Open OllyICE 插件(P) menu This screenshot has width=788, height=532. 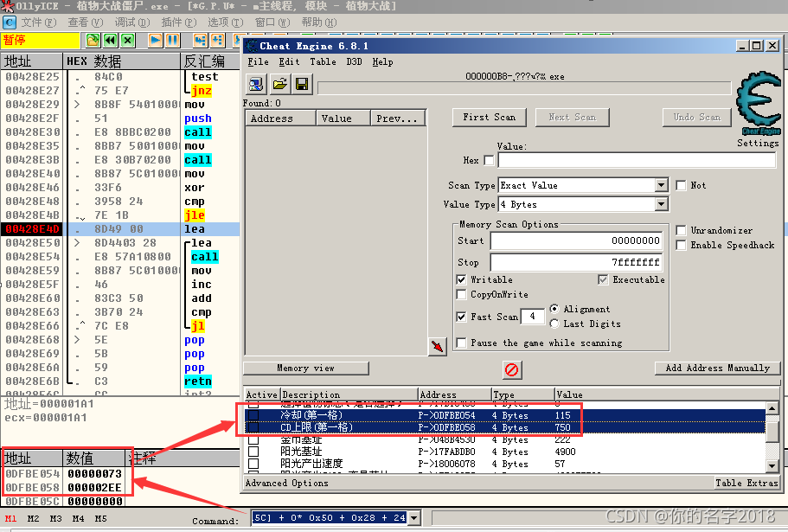(179, 22)
